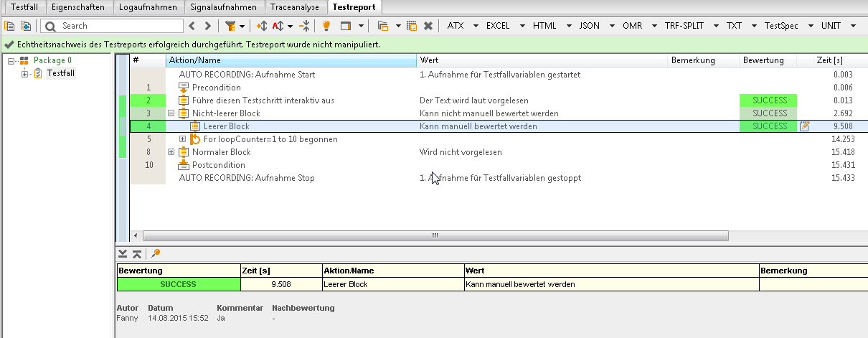This screenshot has height=338, width=868.
Task: Click the Testfall clipboard icon in tree
Action: (38, 73)
